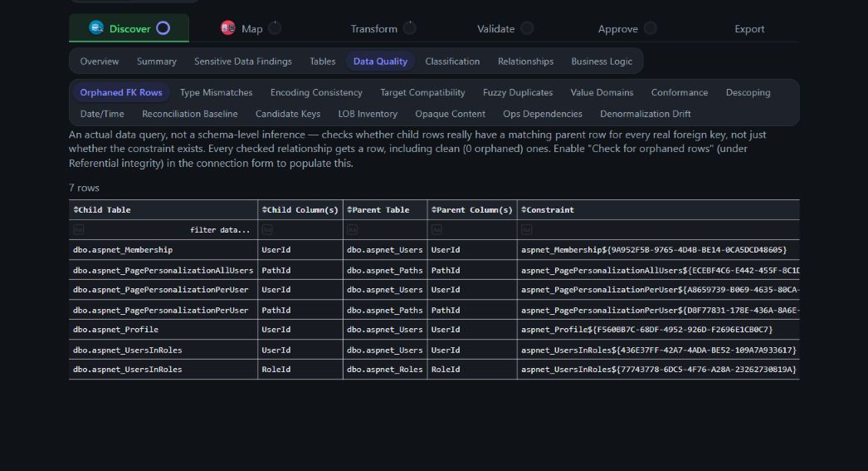Open the Map stage tab
The height and width of the screenshot is (471, 868).
(251, 28)
